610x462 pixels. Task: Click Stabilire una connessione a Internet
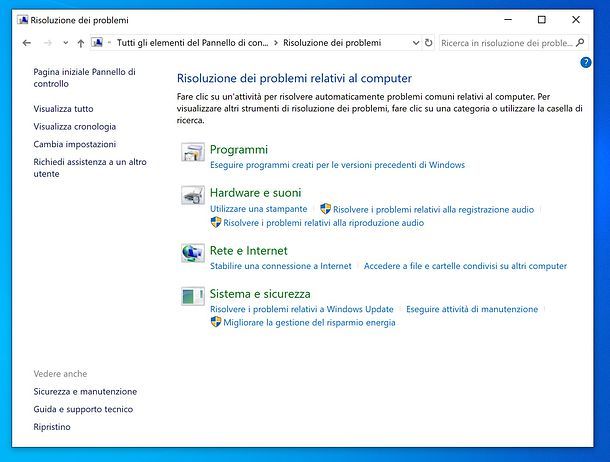[280, 266]
